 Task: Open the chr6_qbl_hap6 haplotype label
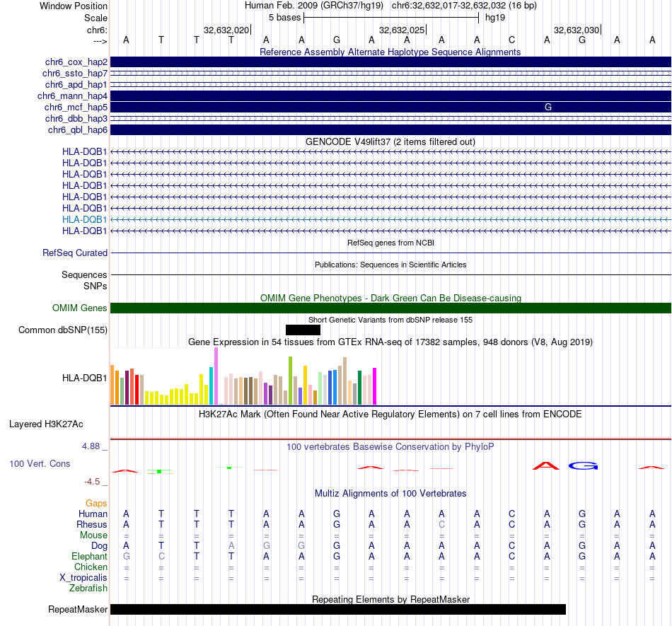tap(78, 130)
